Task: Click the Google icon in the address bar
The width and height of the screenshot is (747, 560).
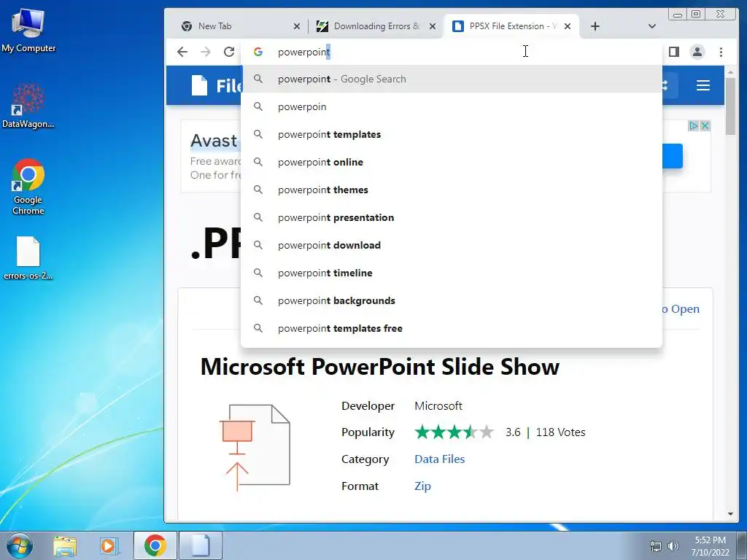Action: tap(258, 52)
